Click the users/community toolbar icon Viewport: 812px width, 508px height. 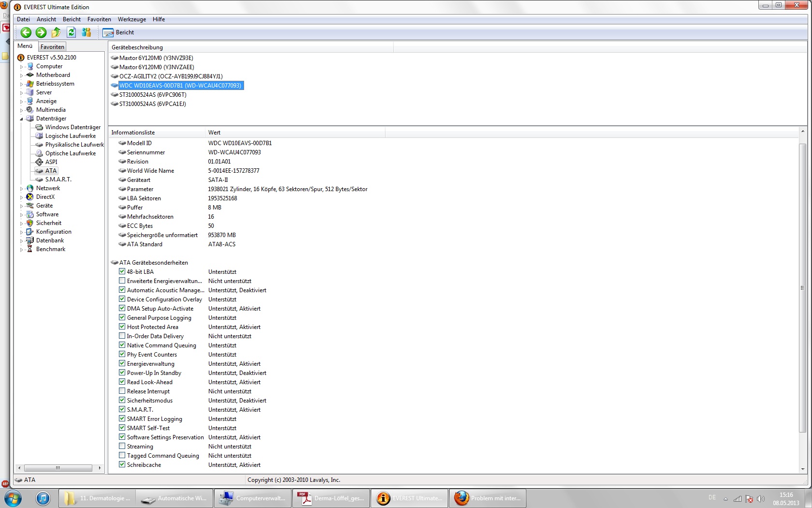click(87, 32)
